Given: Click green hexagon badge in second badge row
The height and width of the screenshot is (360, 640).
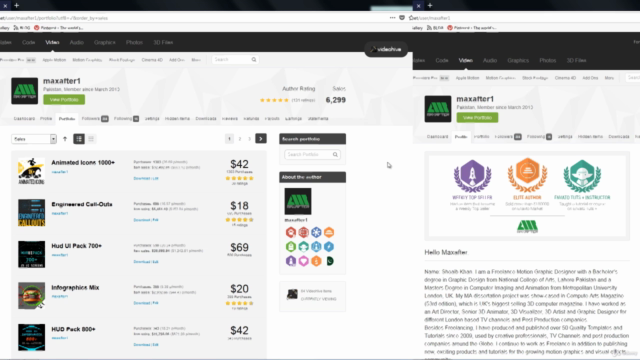Looking at the screenshot, I should [291, 247].
